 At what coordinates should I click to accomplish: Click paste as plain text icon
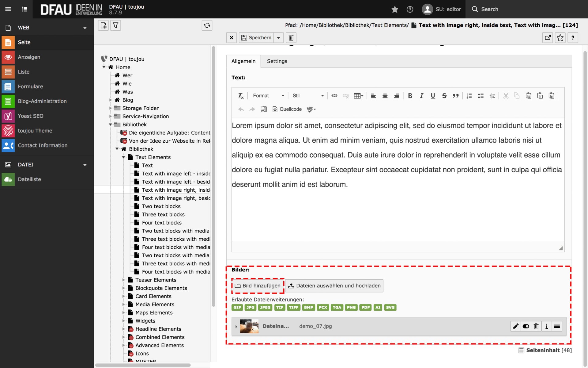pyautogui.click(x=540, y=96)
